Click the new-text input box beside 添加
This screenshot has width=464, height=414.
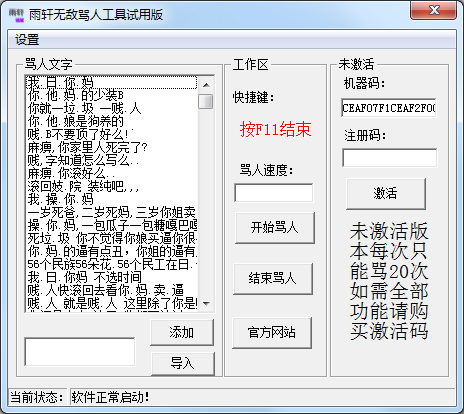80,352
